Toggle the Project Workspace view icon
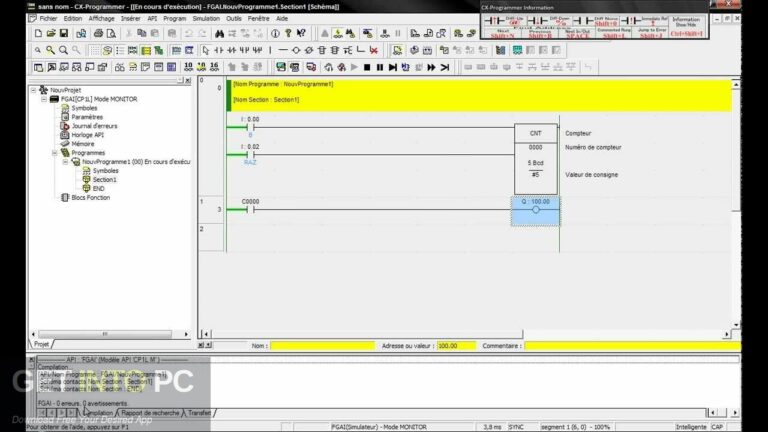Image resolution: width=768 pixels, height=432 pixels. click(38, 67)
